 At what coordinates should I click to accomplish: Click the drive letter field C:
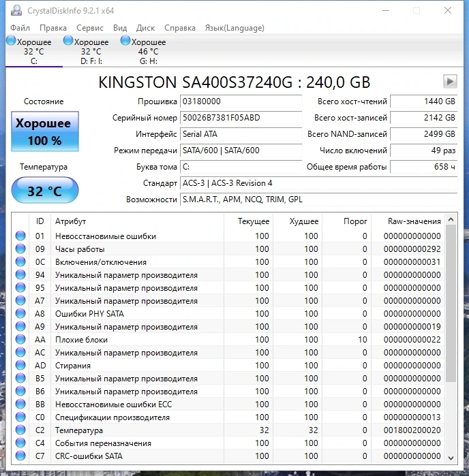point(241,167)
